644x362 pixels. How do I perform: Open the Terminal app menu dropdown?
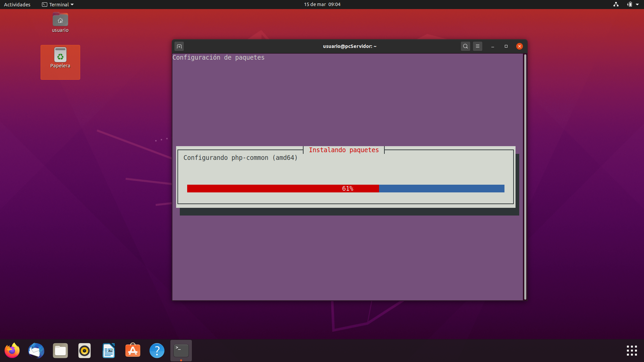58,4
